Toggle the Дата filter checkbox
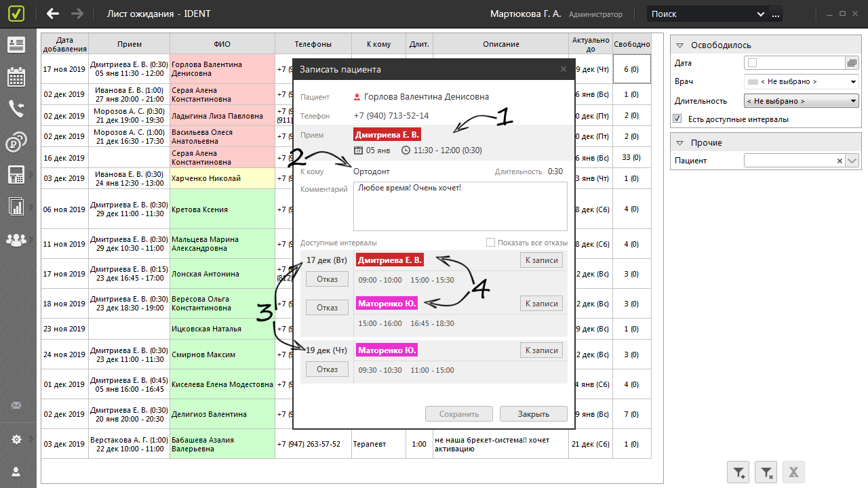This screenshot has height=488, width=868. point(751,63)
